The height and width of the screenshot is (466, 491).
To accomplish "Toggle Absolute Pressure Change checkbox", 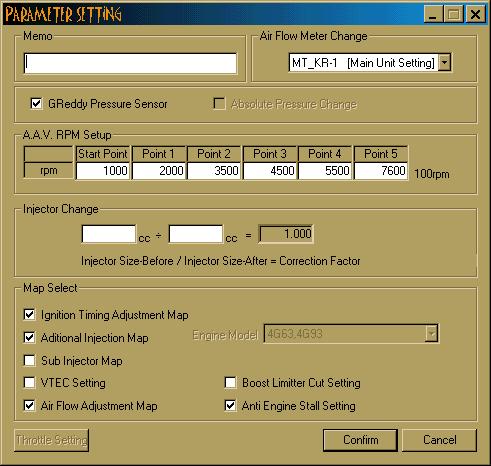I will (x=219, y=103).
